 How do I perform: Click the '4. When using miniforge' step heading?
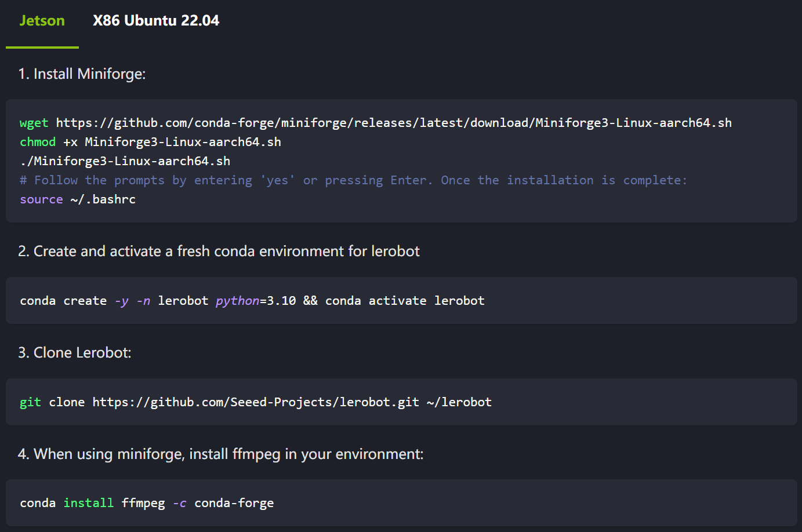pyautogui.click(x=221, y=454)
